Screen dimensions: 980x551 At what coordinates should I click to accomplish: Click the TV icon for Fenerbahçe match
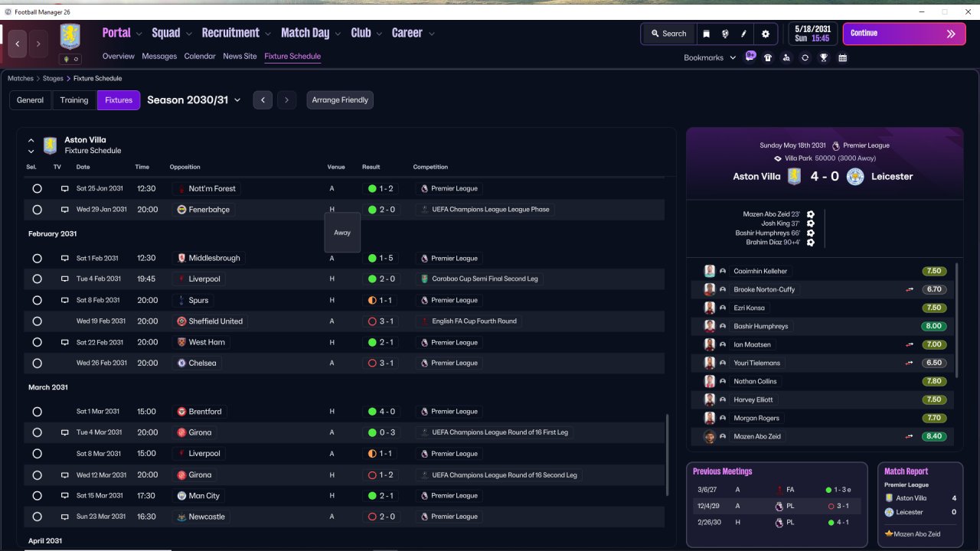65,210
